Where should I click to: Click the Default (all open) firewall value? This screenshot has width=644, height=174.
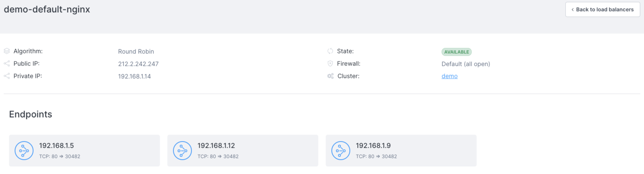466,64
